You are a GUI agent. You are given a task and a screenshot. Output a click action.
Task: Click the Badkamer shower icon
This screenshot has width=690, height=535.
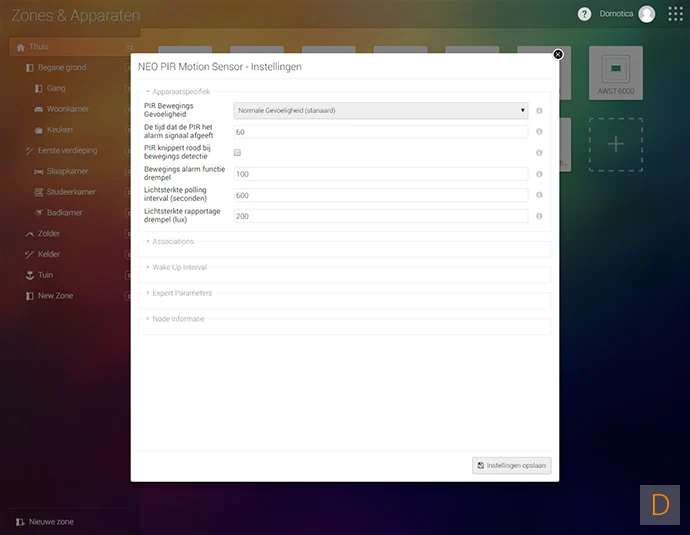click(x=39, y=213)
